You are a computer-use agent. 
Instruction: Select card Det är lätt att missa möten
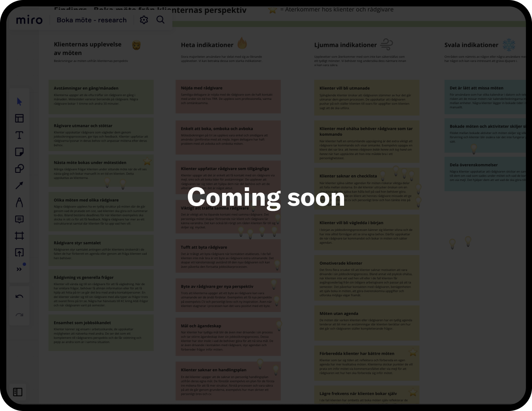coord(485,97)
